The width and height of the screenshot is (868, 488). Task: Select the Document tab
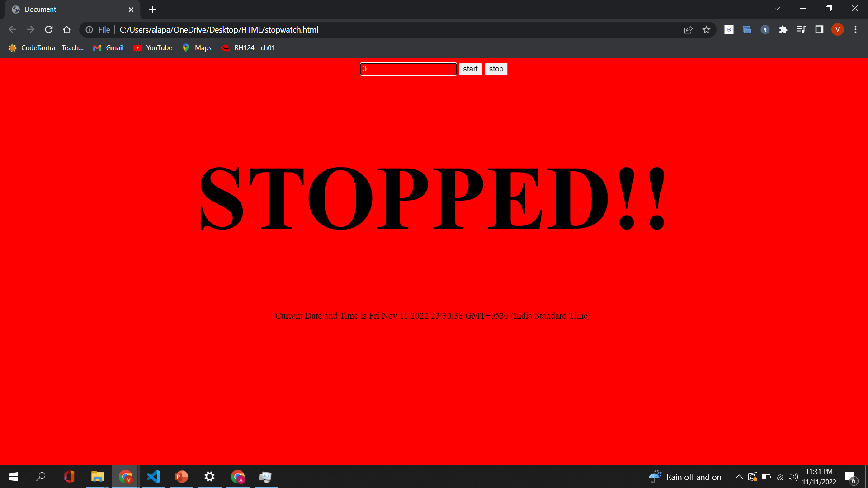point(68,9)
